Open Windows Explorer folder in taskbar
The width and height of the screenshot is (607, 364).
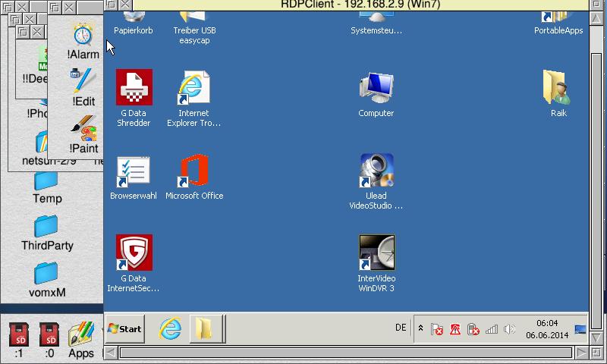[206, 329]
